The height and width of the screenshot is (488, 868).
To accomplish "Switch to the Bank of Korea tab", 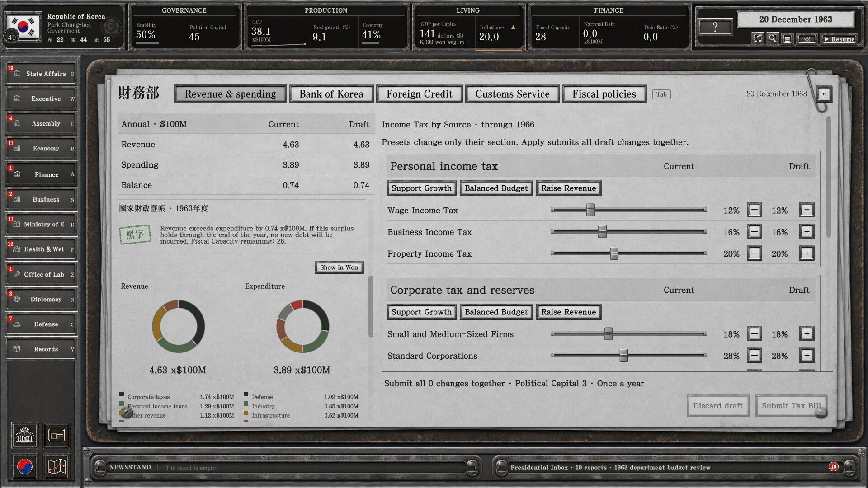I will click(x=331, y=94).
